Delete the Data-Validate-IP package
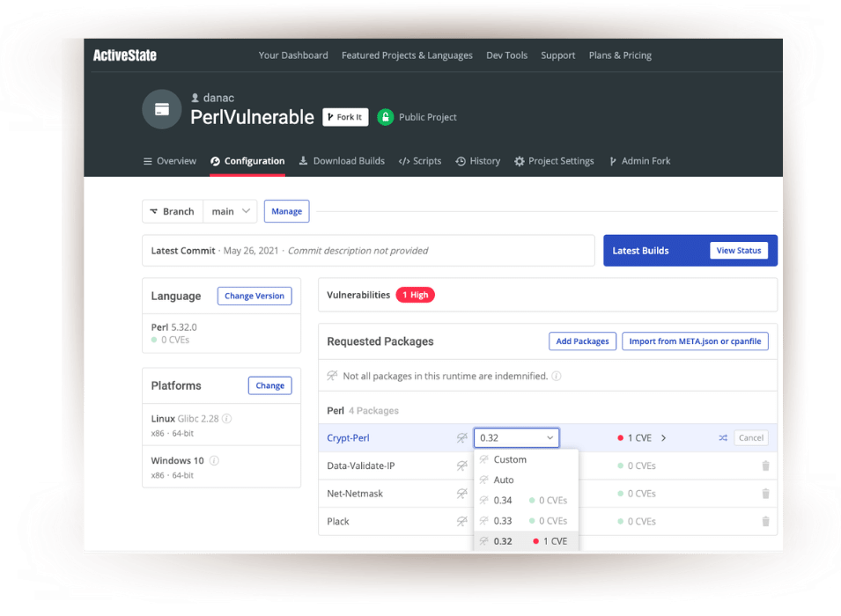 [x=765, y=466]
